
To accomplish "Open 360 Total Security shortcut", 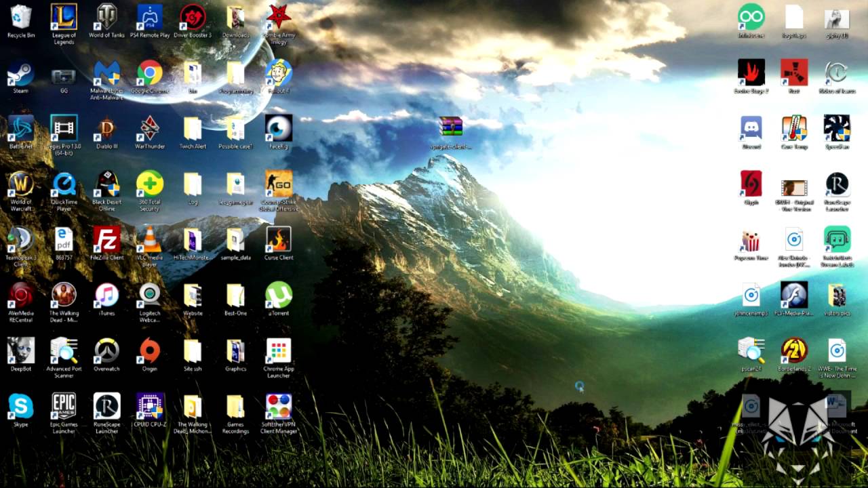I will coord(150,184).
